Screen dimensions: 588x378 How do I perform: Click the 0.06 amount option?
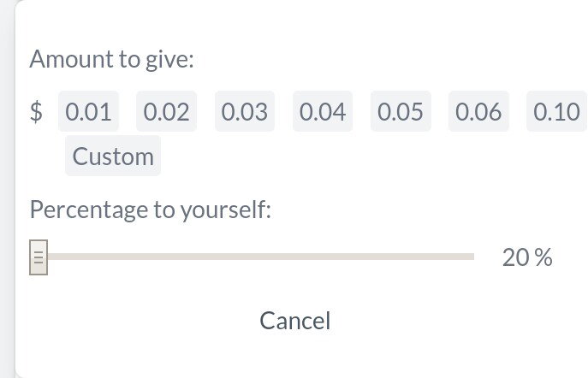point(478,111)
